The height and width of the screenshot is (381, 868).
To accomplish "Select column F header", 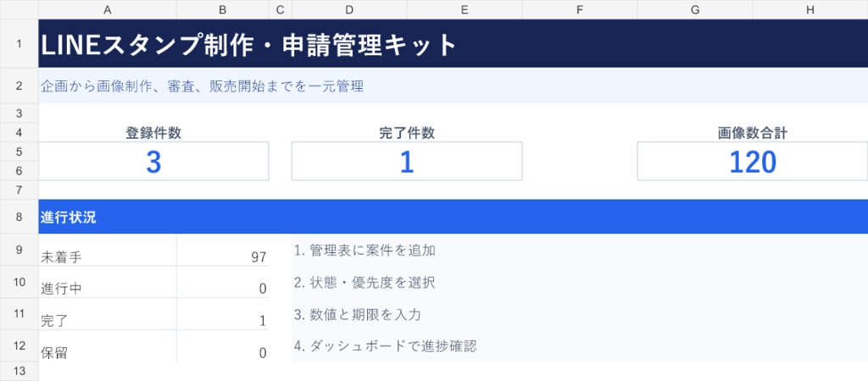I will click(x=580, y=9).
